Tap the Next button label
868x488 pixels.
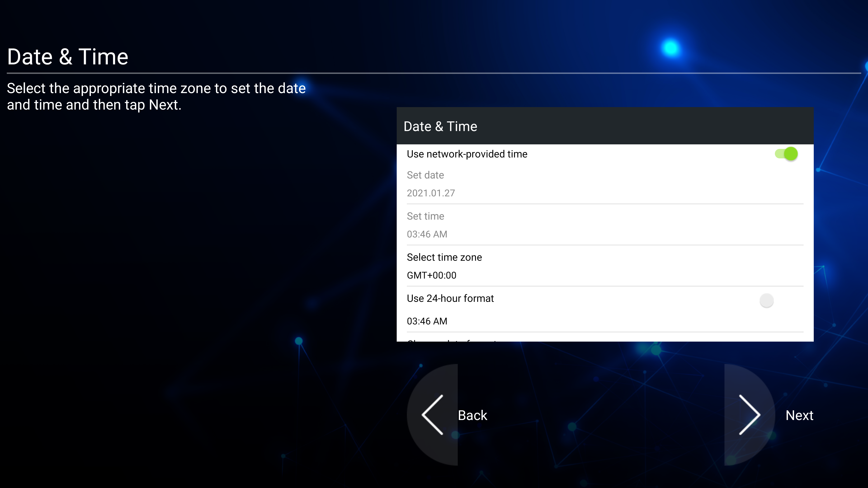click(x=799, y=415)
